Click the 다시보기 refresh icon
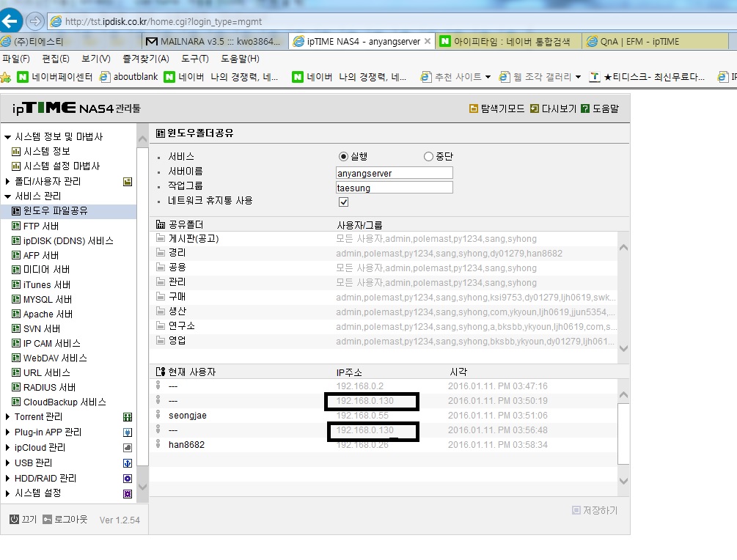737x560 pixels. point(535,109)
